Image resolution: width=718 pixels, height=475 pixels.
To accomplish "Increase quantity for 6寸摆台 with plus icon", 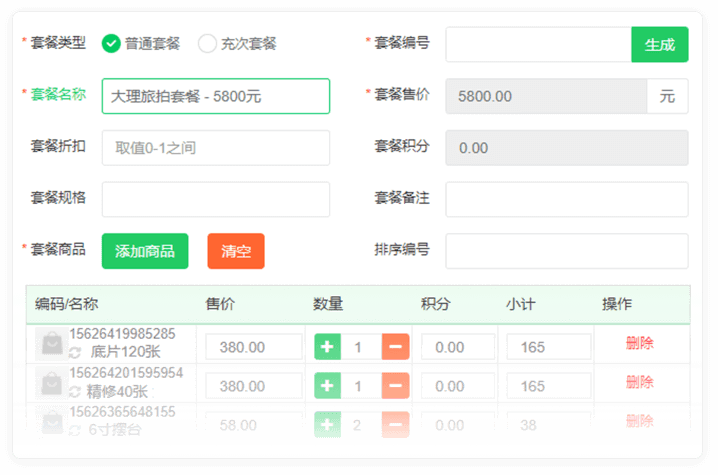I will pos(327,425).
